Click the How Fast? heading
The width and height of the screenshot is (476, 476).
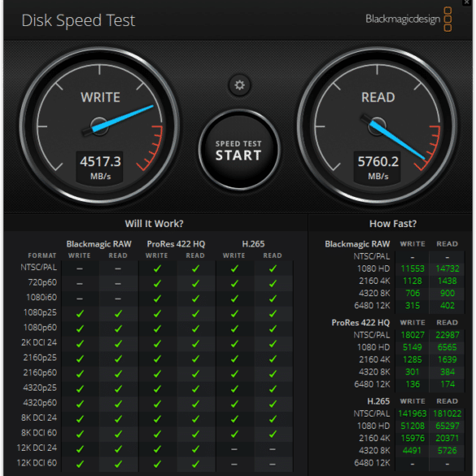pyautogui.click(x=393, y=224)
